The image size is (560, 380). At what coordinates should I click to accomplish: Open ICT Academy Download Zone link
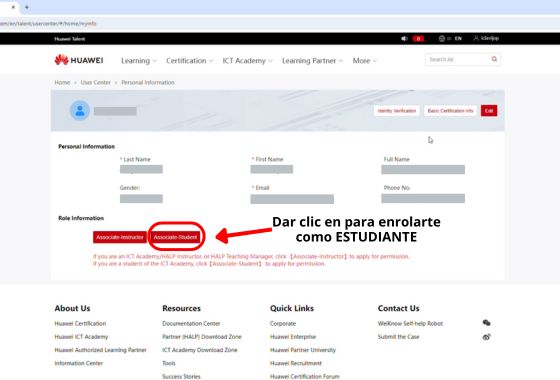pos(200,350)
